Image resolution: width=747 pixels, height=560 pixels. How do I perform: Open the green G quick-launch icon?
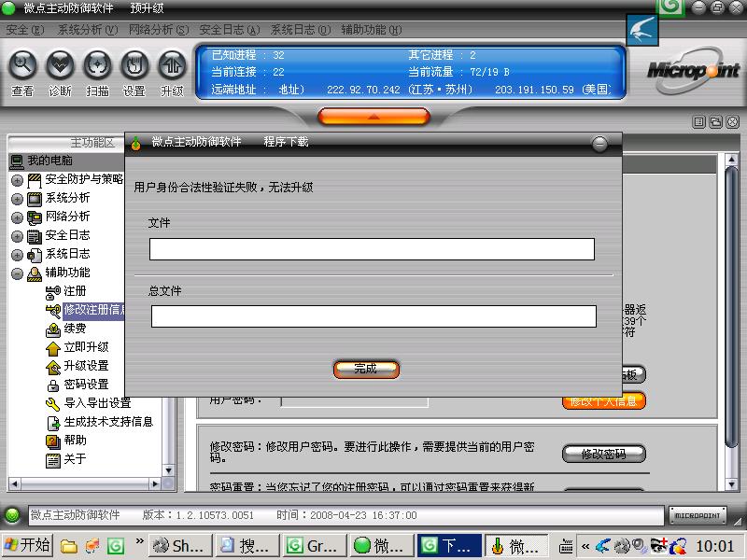pyautogui.click(x=115, y=546)
